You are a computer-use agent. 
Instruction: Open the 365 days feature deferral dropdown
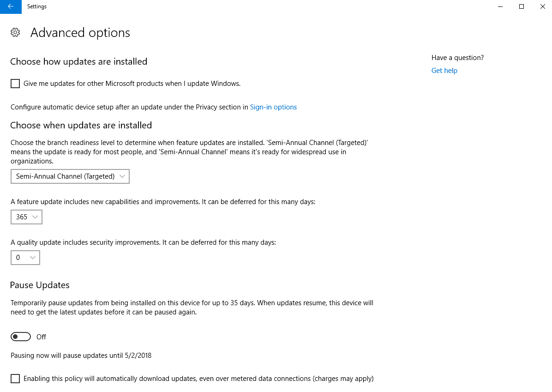tap(26, 217)
